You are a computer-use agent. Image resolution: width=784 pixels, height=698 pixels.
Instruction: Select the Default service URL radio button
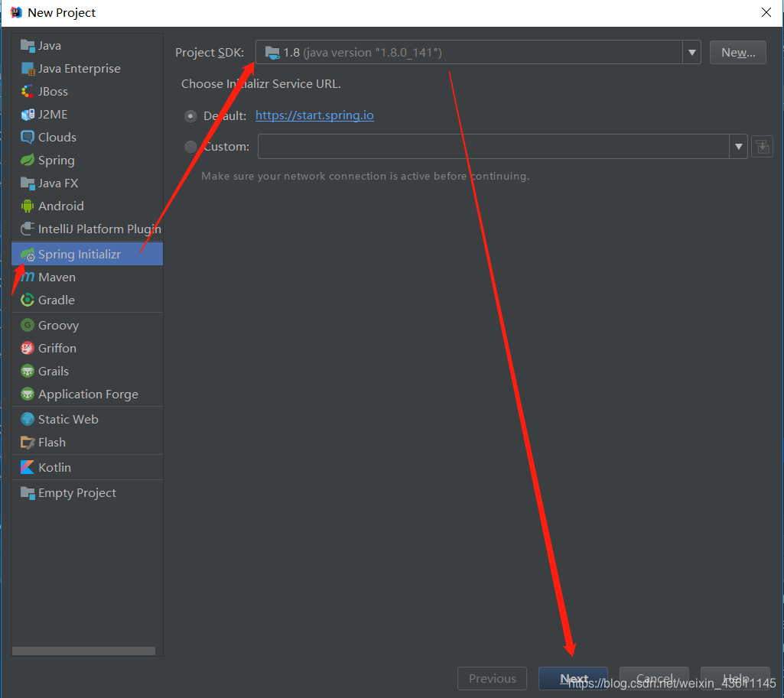[190, 116]
